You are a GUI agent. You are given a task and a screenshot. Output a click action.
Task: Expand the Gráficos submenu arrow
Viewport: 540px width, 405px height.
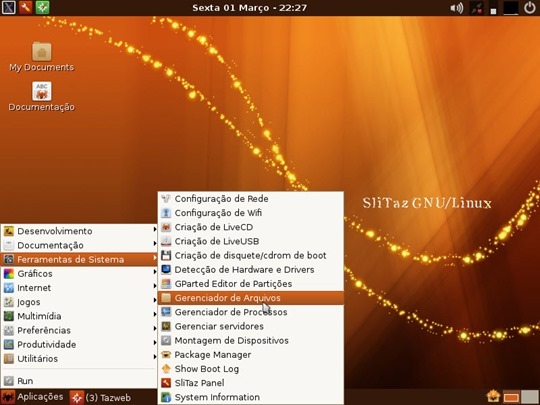(x=155, y=272)
